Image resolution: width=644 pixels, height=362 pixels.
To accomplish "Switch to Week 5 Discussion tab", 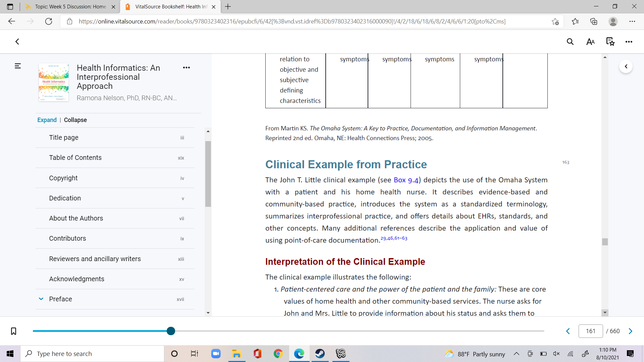I will click(x=70, y=7).
